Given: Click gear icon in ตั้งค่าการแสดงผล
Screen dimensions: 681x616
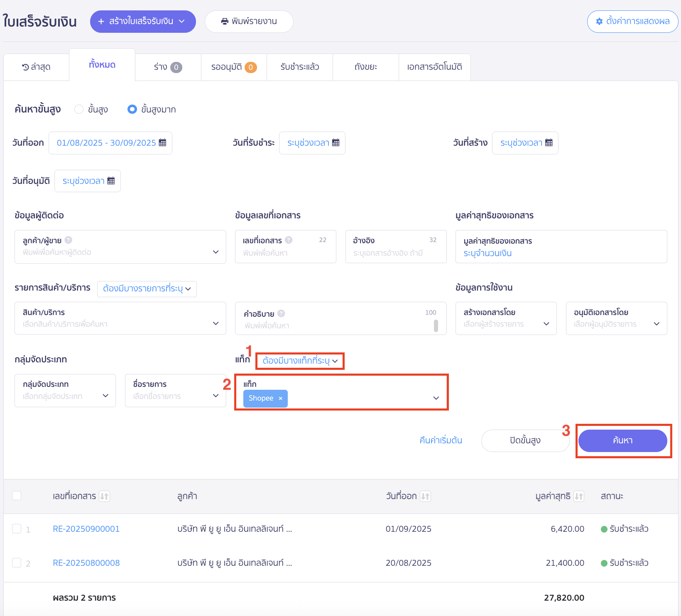Looking at the screenshot, I should coord(599,22).
